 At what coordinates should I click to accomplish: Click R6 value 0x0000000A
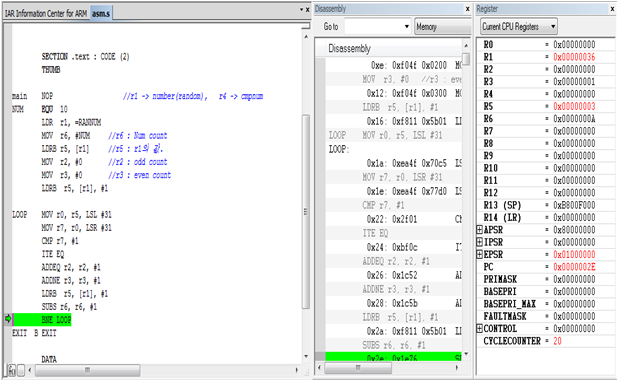tap(574, 119)
